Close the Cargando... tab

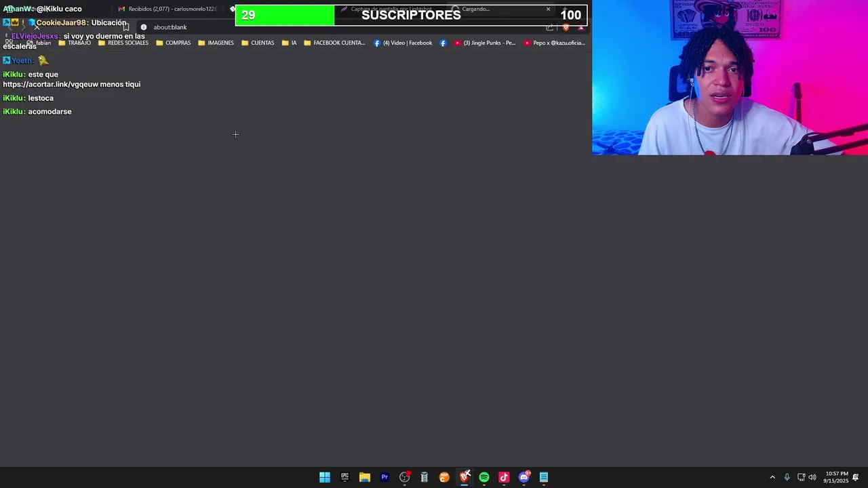pyautogui.click(x=548, y=9)
